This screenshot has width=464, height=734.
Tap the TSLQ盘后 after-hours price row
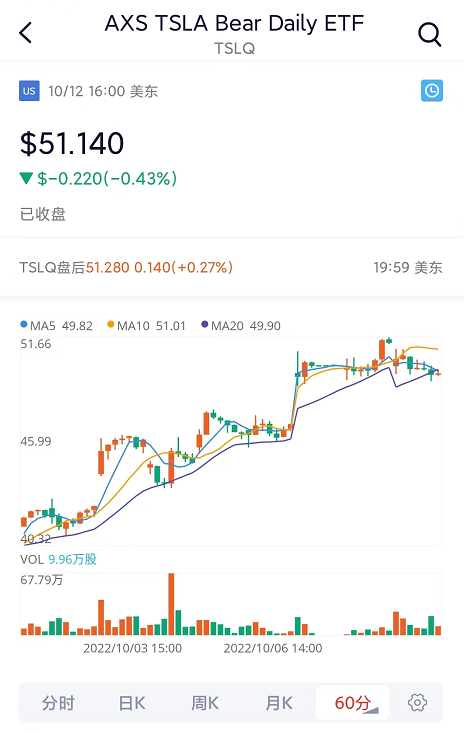tap(232, 267)
